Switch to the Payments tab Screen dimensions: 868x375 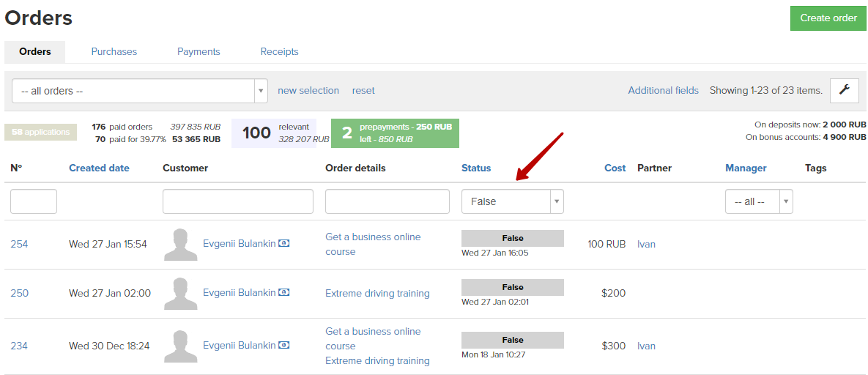199,51
